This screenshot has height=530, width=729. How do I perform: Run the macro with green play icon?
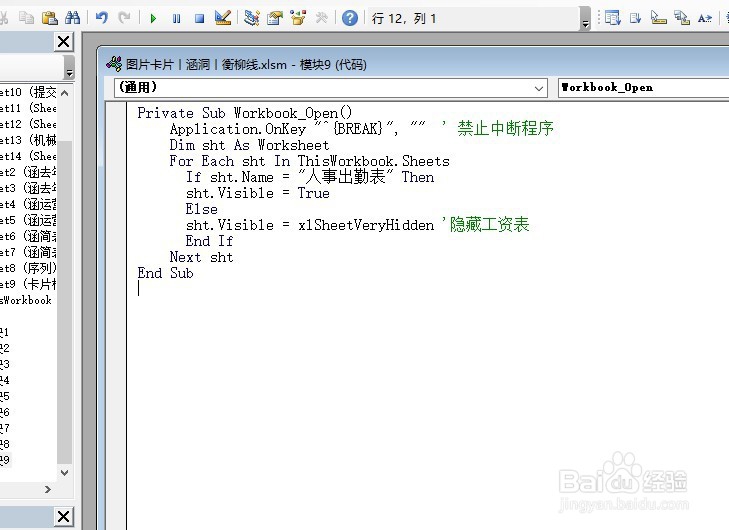(153, 19)
